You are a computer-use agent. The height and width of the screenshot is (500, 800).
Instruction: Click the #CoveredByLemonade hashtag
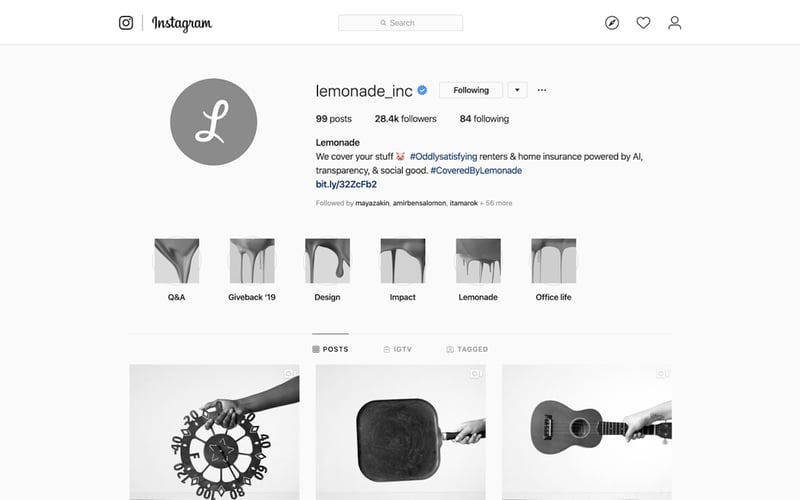pyautogui.click(x=476, y=170)
